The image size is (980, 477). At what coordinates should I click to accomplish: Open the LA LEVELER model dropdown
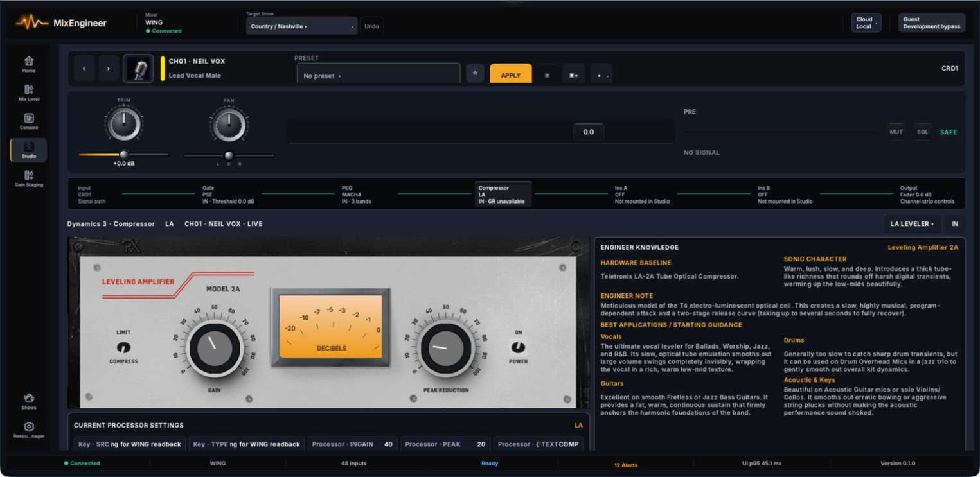tap(913, 224)
